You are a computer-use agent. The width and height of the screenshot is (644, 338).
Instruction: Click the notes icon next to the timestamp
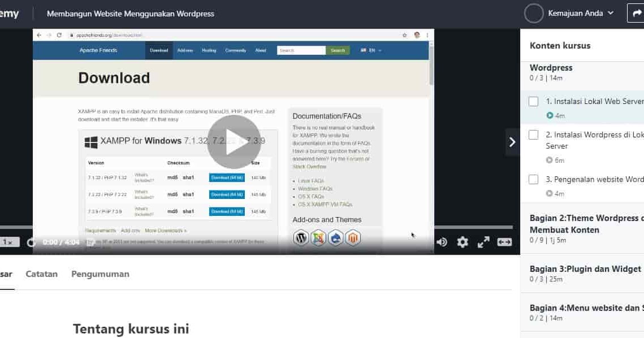tap(90, 242)
